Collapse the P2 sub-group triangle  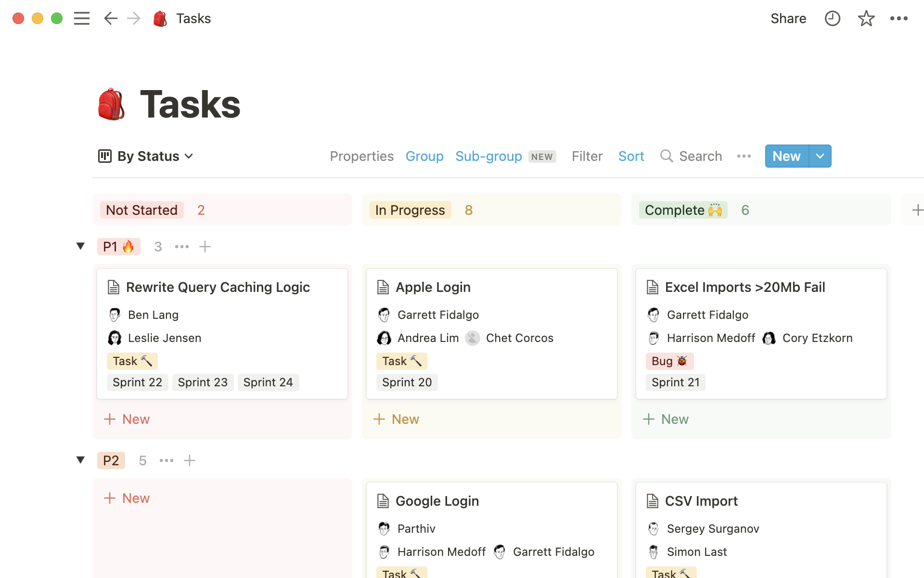(80, 460)
